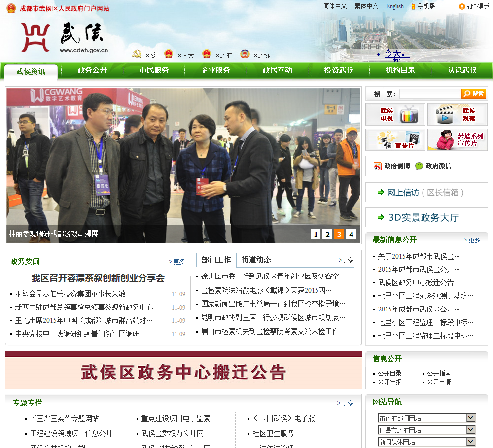493x448 pixels.
Task: Open the 七里小区工程监理二标段中标 notice
Action: [x=425, y=336]
